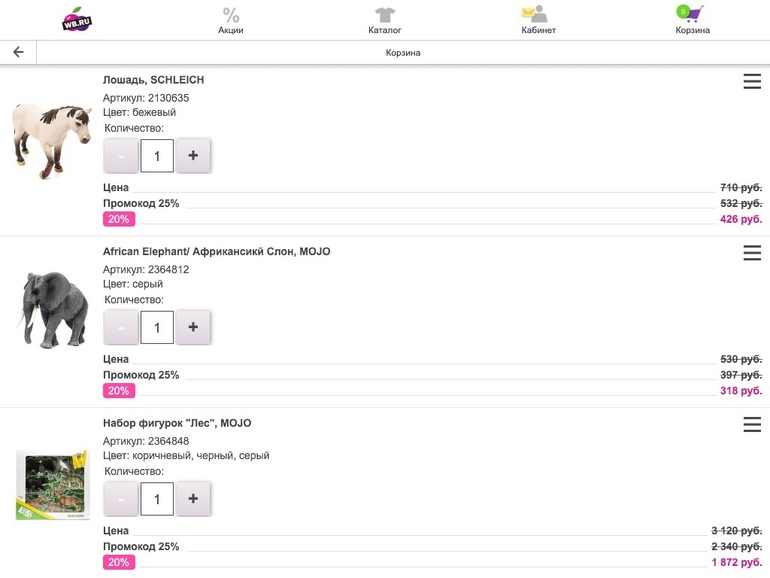
Task: Increase quantity of Лошадь SCHLEICH
Action: pos(193,156)
